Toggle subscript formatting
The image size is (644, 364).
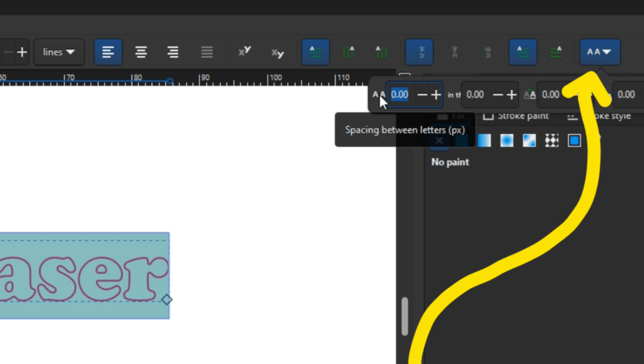coord(277,53)
